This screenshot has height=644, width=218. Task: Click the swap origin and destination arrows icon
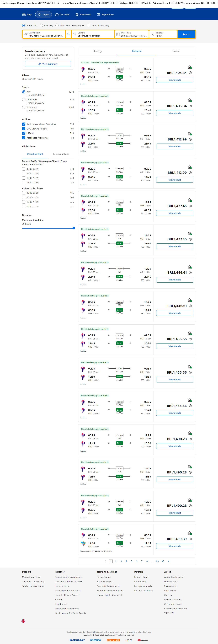(69, 34)
